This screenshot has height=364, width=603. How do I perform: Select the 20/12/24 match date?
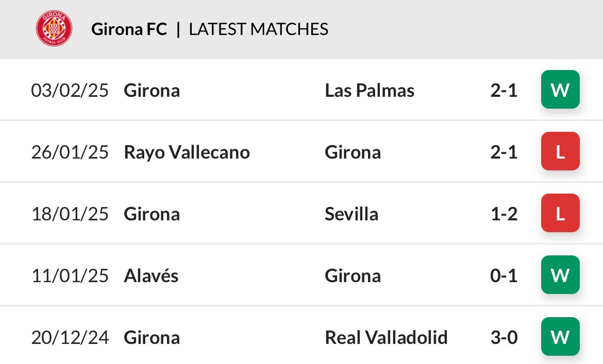point(70,338)
